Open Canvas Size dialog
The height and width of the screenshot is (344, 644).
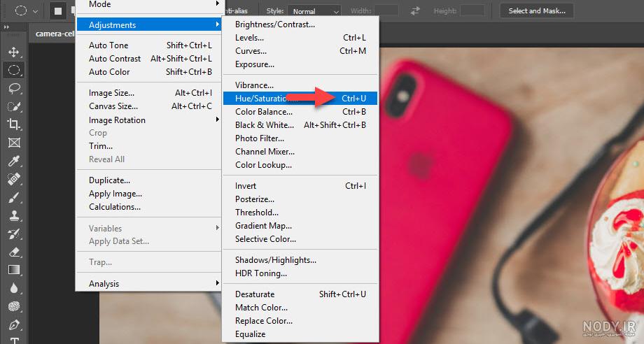point(149,106)
